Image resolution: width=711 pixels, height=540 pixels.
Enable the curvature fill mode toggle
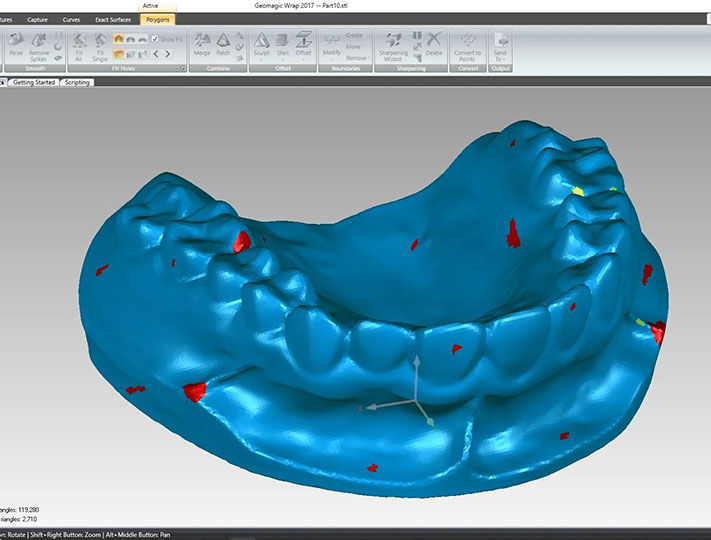(119, 39)
